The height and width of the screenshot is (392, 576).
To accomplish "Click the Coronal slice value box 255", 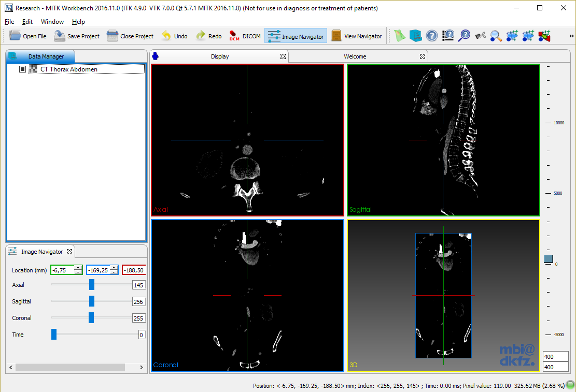I will pos(138,318).
